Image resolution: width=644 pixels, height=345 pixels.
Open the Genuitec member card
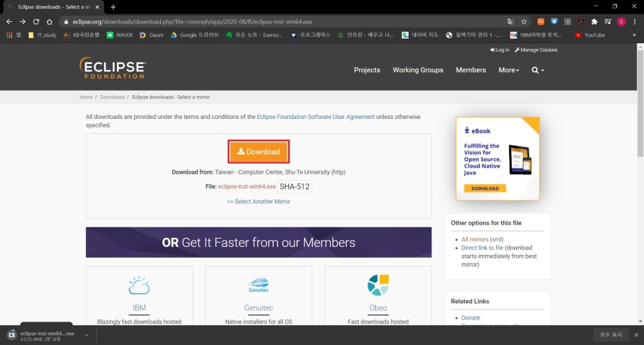[259, 296]
